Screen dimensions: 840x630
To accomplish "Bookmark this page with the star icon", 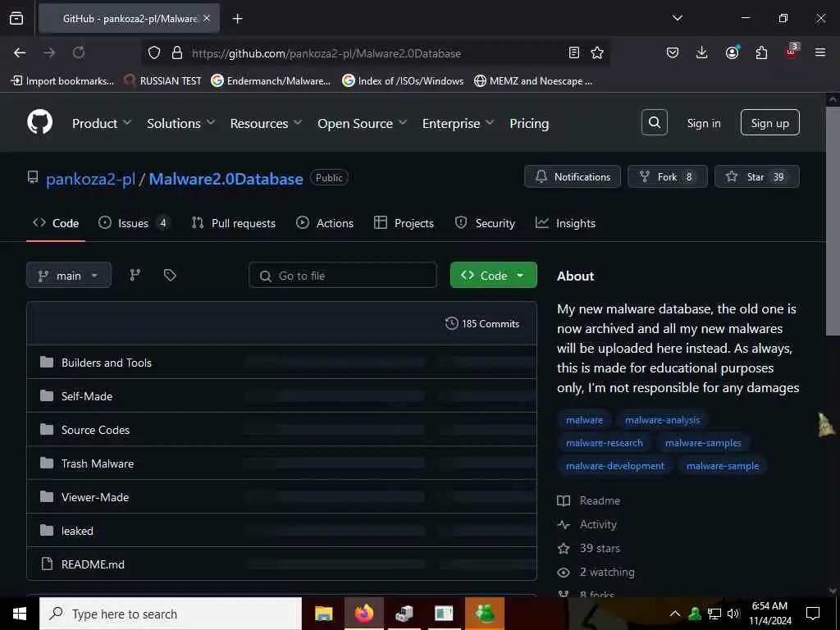I will [x=597, y=52].
